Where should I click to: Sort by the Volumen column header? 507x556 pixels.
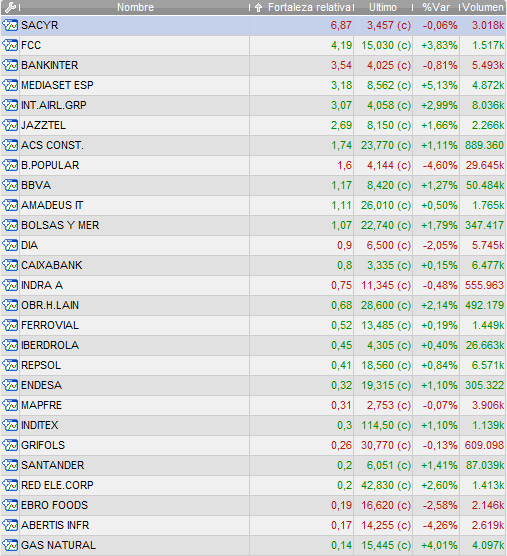483,7
